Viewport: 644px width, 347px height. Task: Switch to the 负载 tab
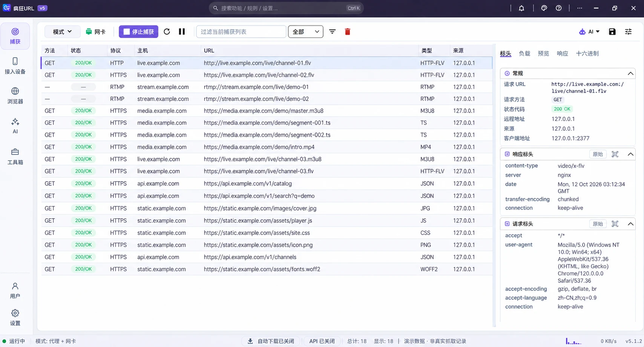[x=524, y=54]
